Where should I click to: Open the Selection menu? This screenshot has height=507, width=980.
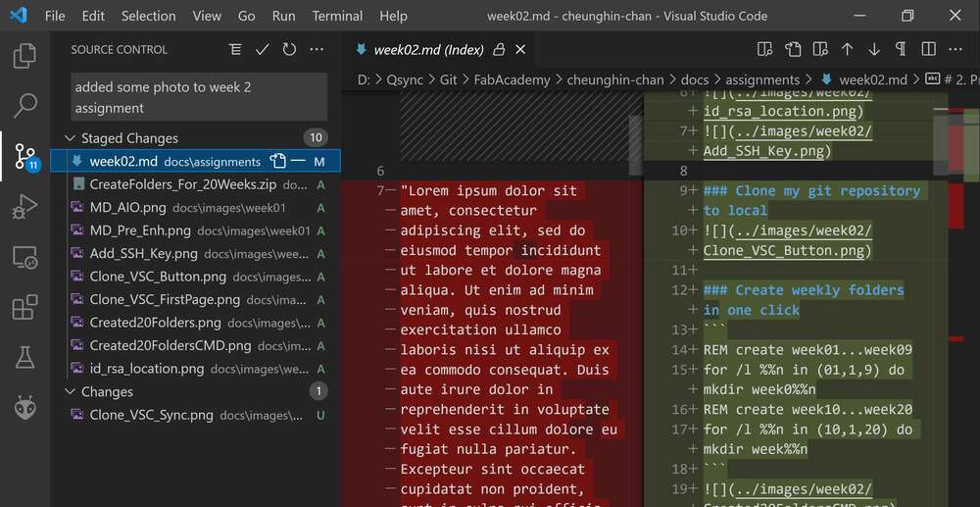coord(148,16)
